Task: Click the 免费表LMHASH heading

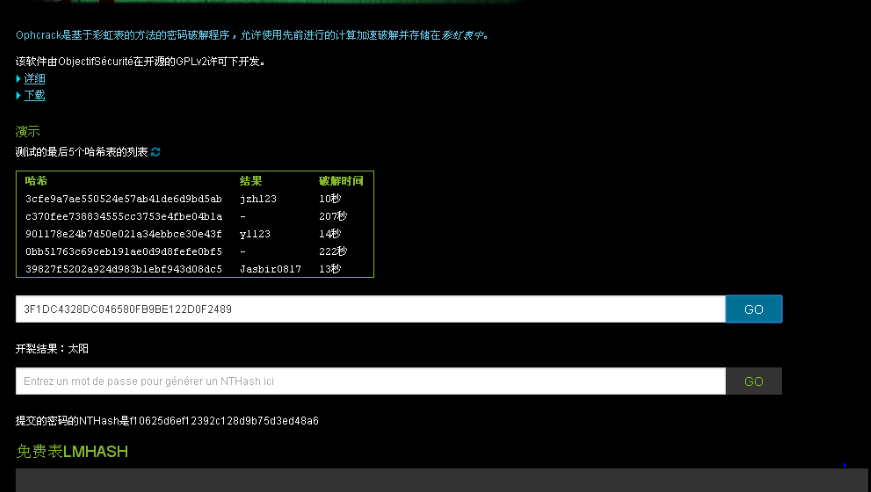Action: [x=72, y=451]
